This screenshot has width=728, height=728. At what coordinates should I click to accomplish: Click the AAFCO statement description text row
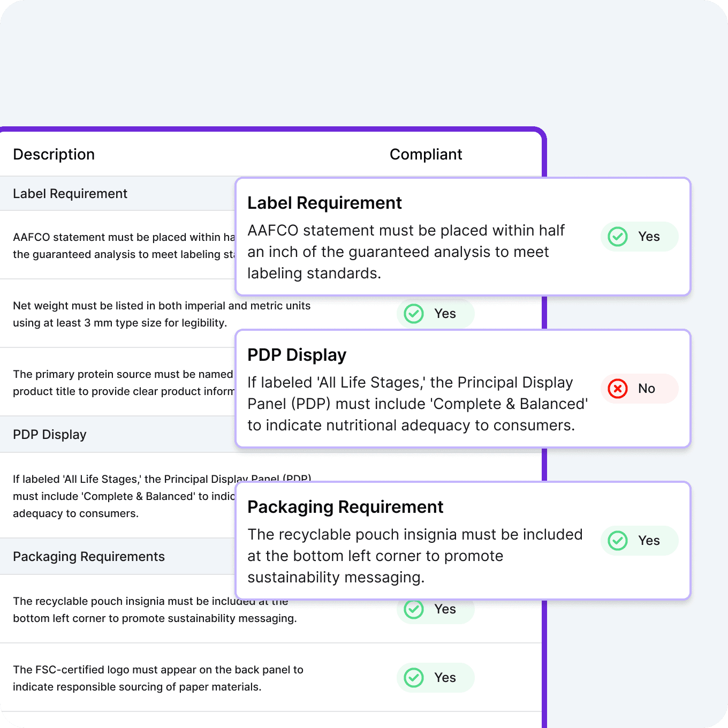118,245
